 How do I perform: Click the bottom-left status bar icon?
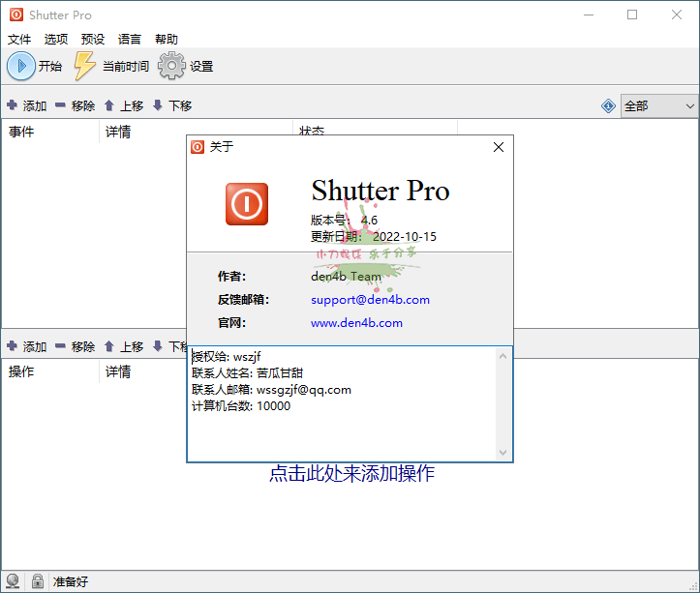click(x=13, y=581)
